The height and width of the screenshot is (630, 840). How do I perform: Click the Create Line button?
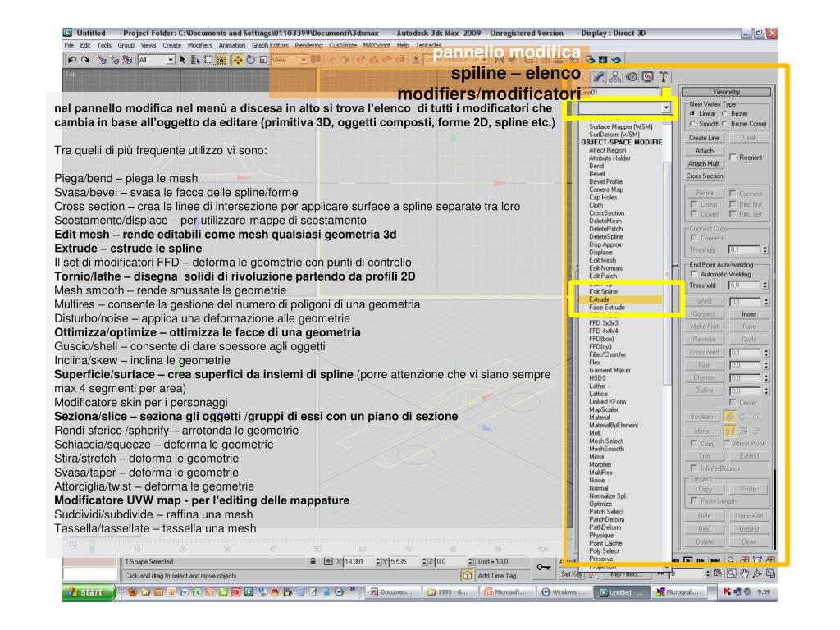704,138
